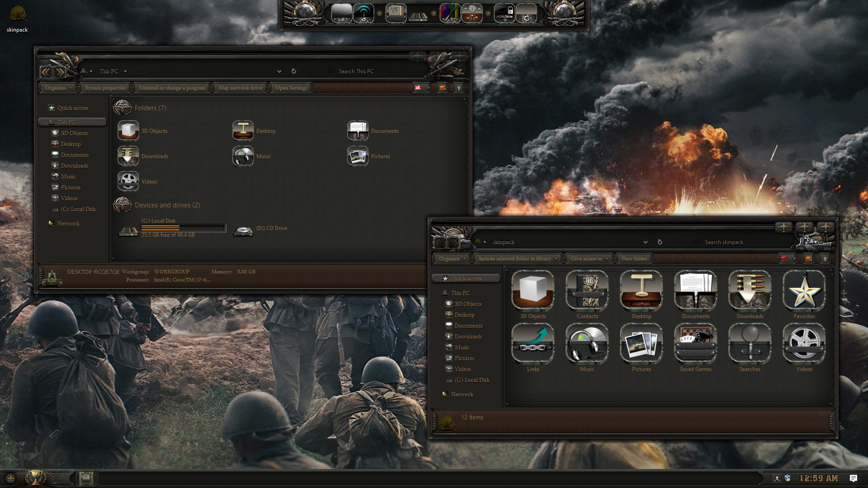
Task: Click the Back arrow in This PC window
Action: coord(46,71)
